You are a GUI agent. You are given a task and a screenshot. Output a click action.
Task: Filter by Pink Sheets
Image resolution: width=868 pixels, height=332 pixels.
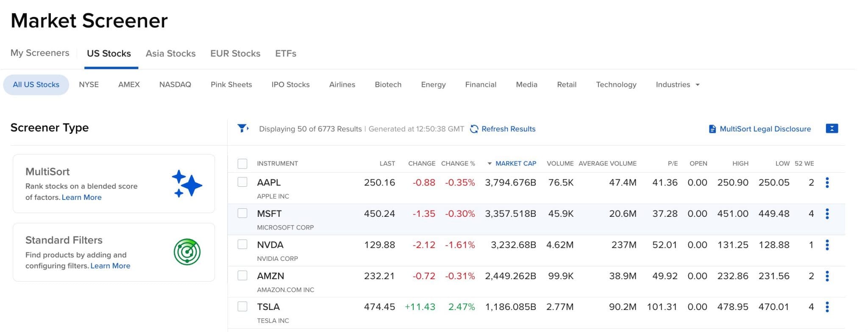pos(231,85)
